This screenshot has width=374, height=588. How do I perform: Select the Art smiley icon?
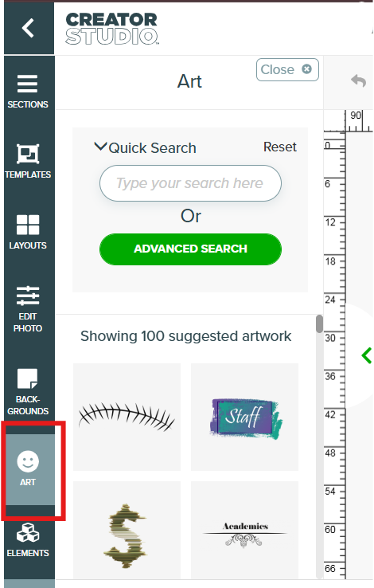(28, 461)
